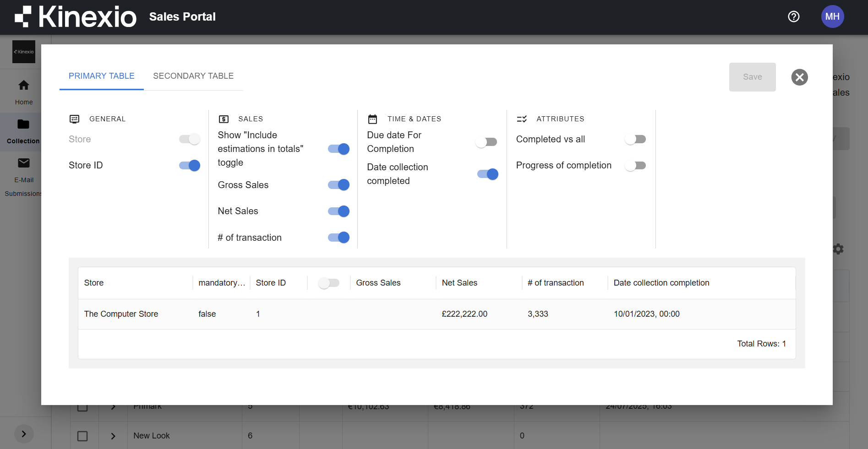Toggle the switch in preview table header
Image resolution: width=868 pixels, height=449 pixels.
click(x=328, y=283)
